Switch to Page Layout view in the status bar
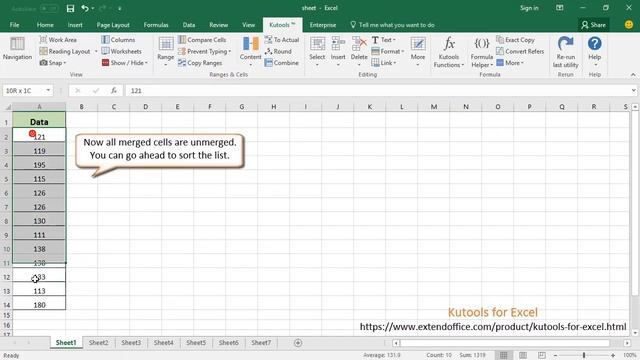 point(523,356)
